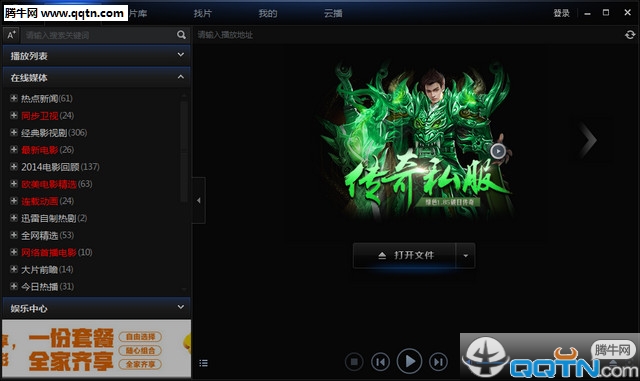This screenshot has height=381, width=640.
Task: Click the online media list scrollbar
Action: [184, 151]
